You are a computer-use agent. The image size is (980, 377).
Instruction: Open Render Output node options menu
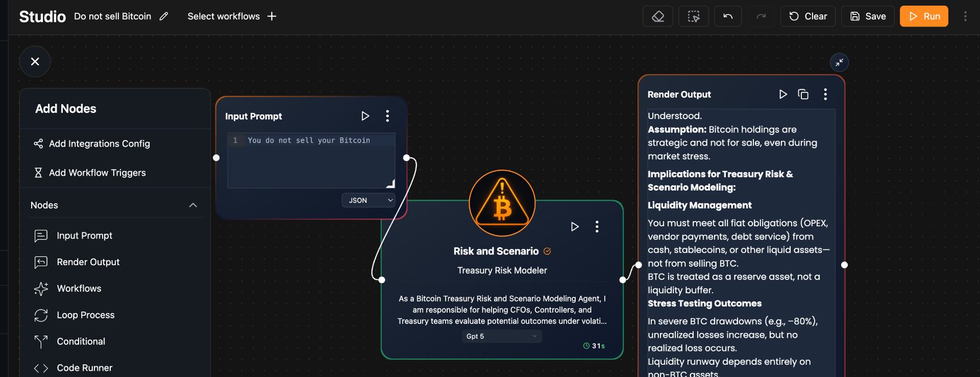(825, 94)
